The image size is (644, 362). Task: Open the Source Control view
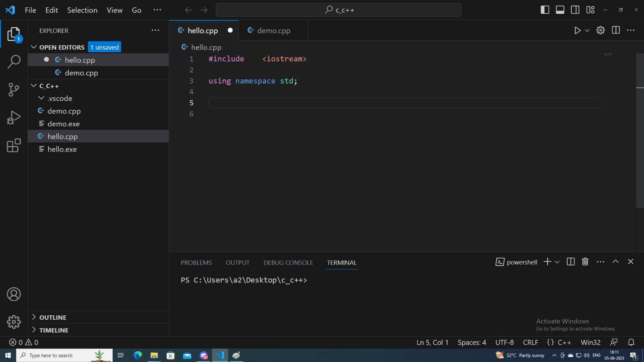coord(14,89)
